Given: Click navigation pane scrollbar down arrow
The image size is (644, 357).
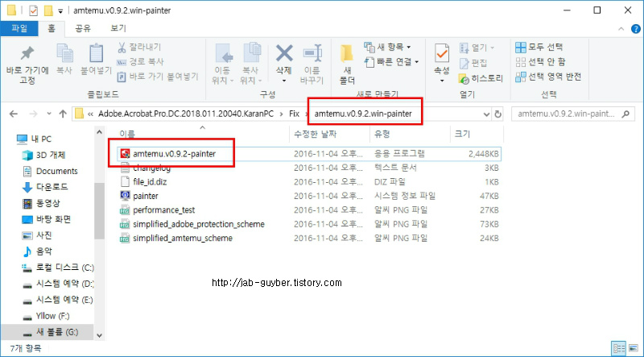Looking at the screenshot, I should pyautogui.click(x=99, y=335).
